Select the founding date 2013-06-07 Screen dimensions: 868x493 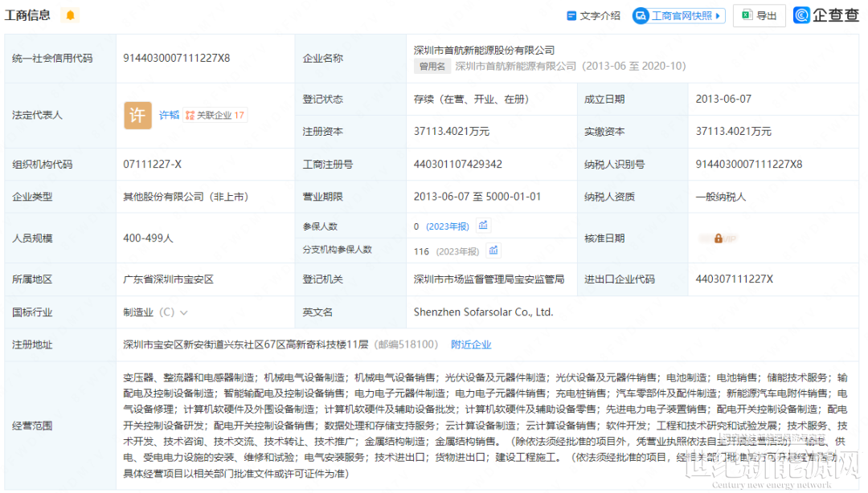coord(723,99)
